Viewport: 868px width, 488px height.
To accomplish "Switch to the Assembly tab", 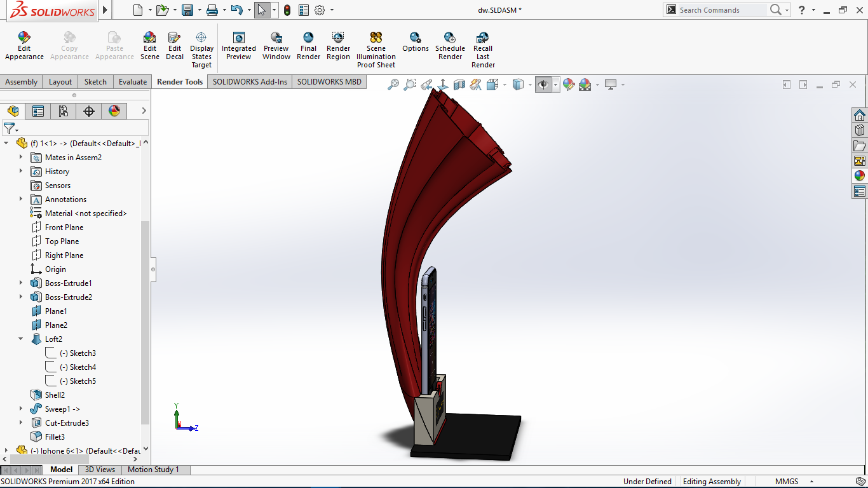I will [22, 81].
